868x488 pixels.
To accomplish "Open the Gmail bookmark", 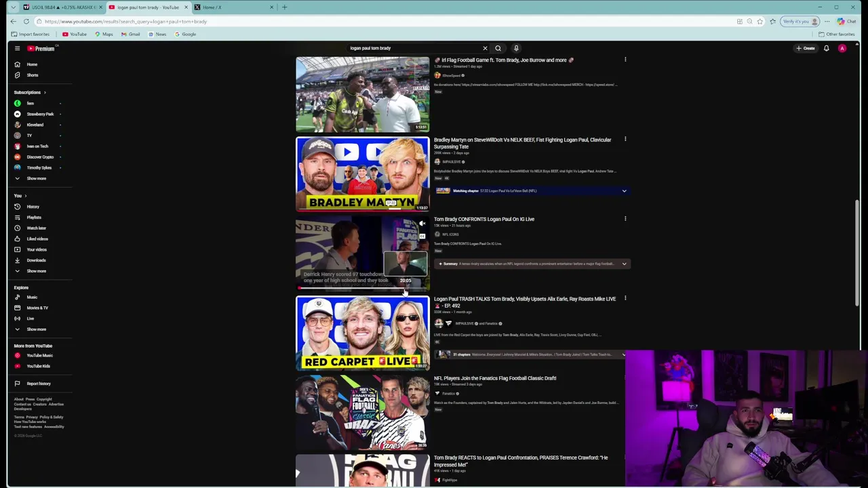I will pos(131,35).
